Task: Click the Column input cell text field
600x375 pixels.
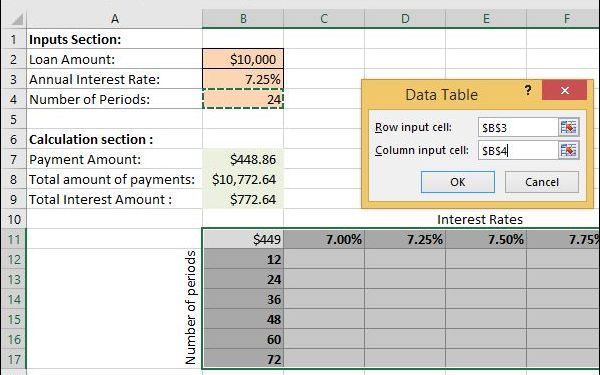Action: tap(518, 150)
